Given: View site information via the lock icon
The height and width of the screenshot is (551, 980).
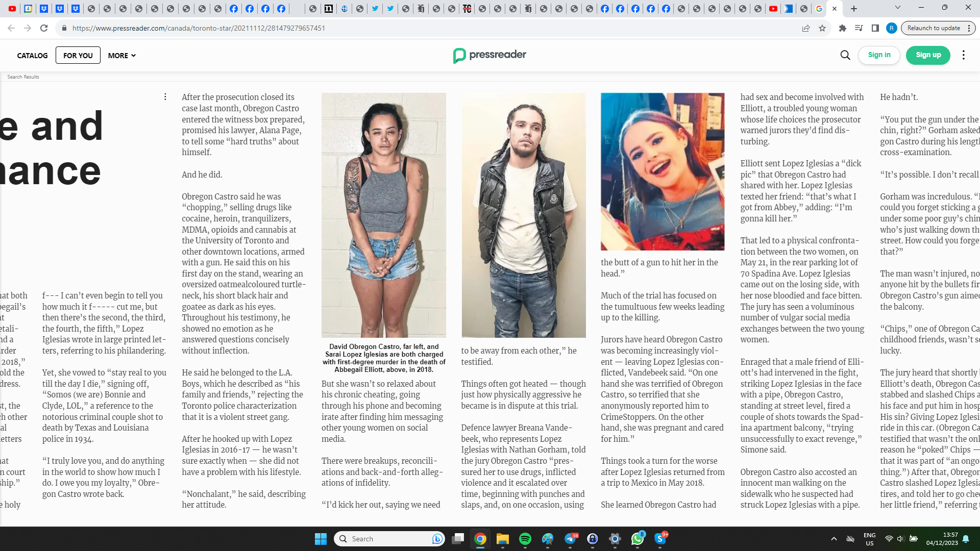Looking at the screenshot, I should coord(64,28).
